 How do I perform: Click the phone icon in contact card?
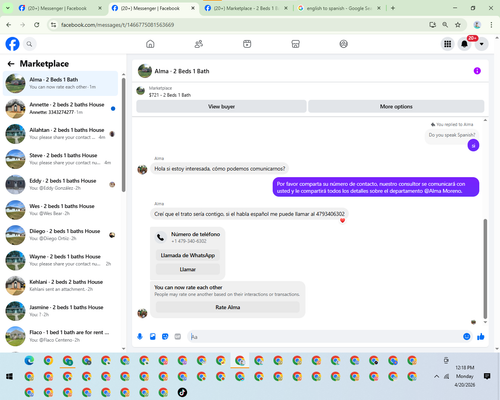coord(161,237)
